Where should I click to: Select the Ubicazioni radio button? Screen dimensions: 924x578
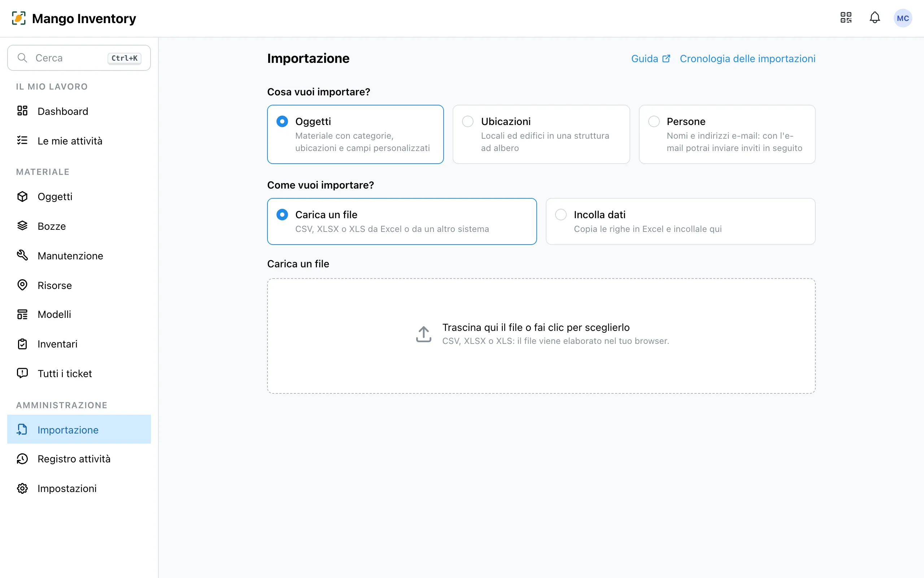(468, 122)
